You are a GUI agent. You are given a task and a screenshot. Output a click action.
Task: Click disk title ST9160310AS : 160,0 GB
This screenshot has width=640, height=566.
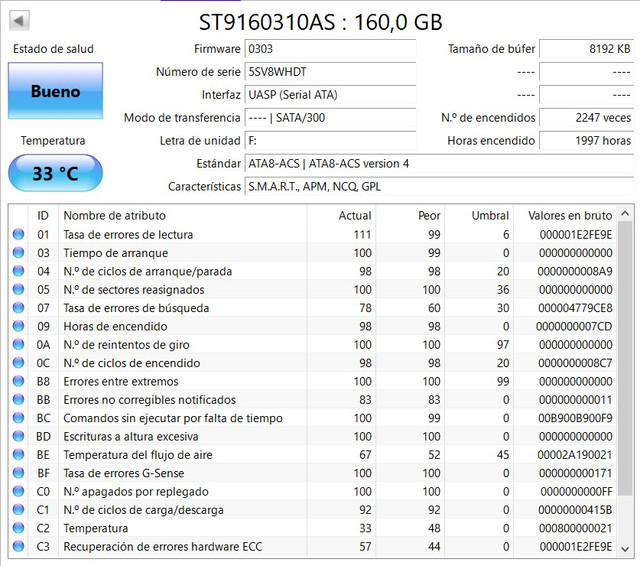pyautogui.click(x=320, y=22)
